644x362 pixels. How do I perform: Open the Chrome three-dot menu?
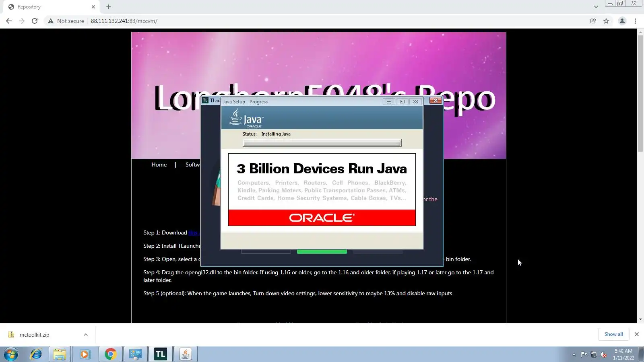[x=636, y=21]
